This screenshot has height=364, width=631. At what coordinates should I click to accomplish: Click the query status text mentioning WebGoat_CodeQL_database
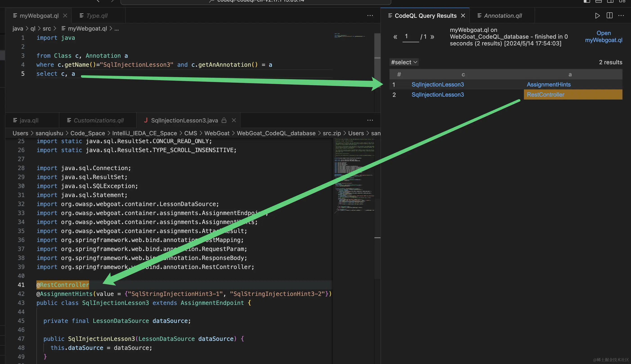[509, 37]
